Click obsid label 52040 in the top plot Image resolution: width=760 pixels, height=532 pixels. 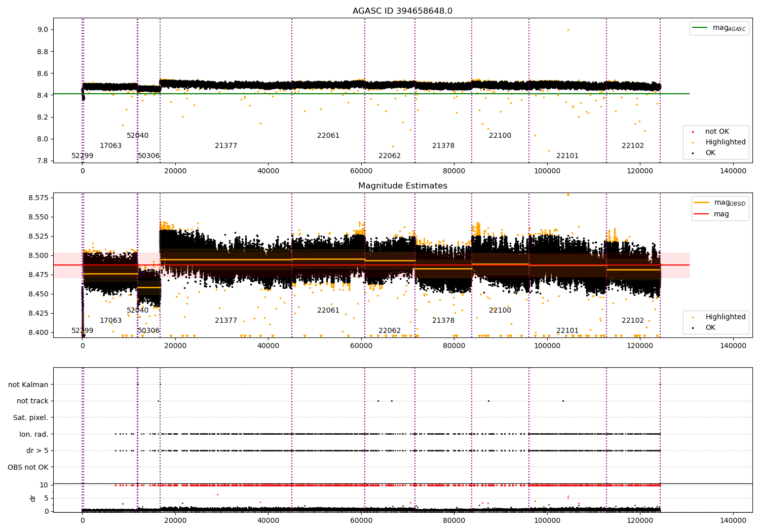(x=137, y=135)
